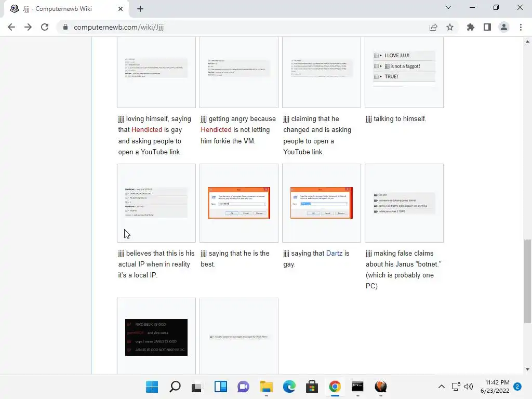This screenshot has width=532, height=399.
Task: Go back to the previous page
Action: pos(11,27)
